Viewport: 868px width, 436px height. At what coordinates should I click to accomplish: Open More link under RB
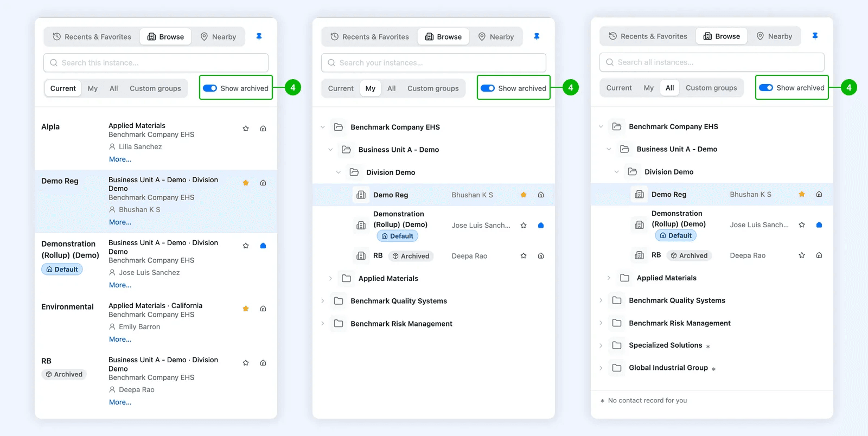click(120, 402)
